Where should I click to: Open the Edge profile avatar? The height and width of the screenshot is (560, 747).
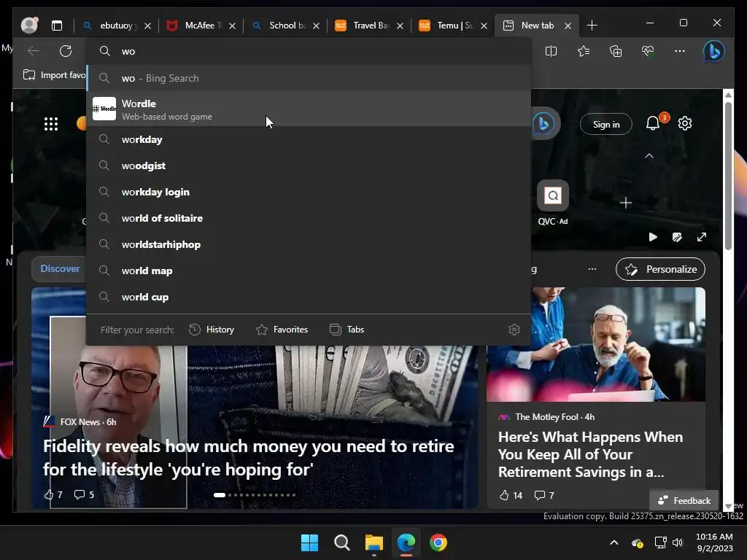[29, 26]
